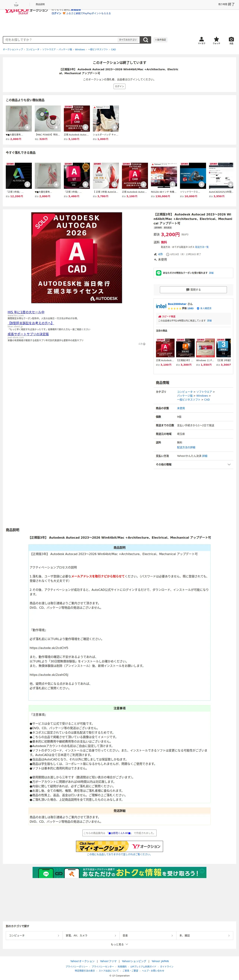Click the search input field
The height and width of the screenshot is (980, 239).
click(x=60, y=40)
